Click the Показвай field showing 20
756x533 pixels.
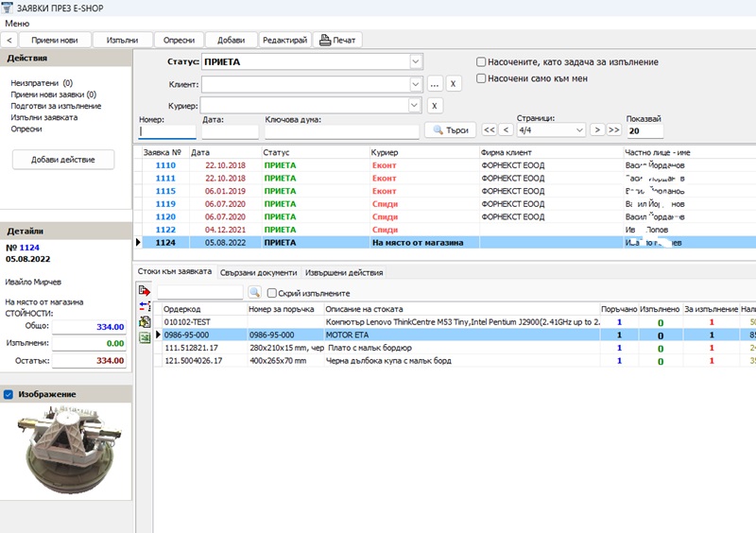[x=645, y=130]
